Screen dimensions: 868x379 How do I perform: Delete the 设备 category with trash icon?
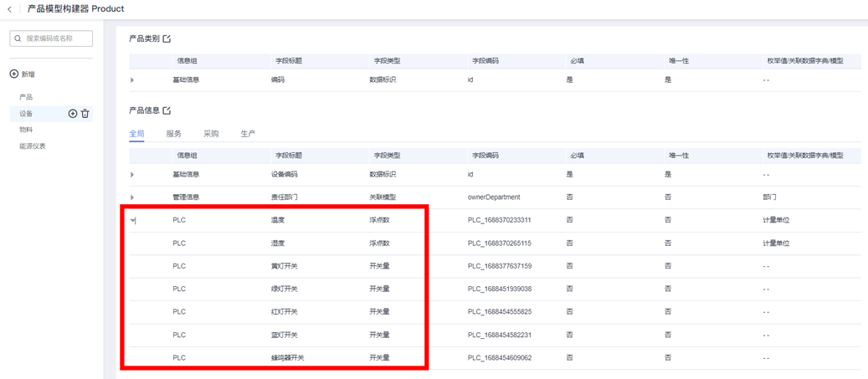click(x=85, y=114)
